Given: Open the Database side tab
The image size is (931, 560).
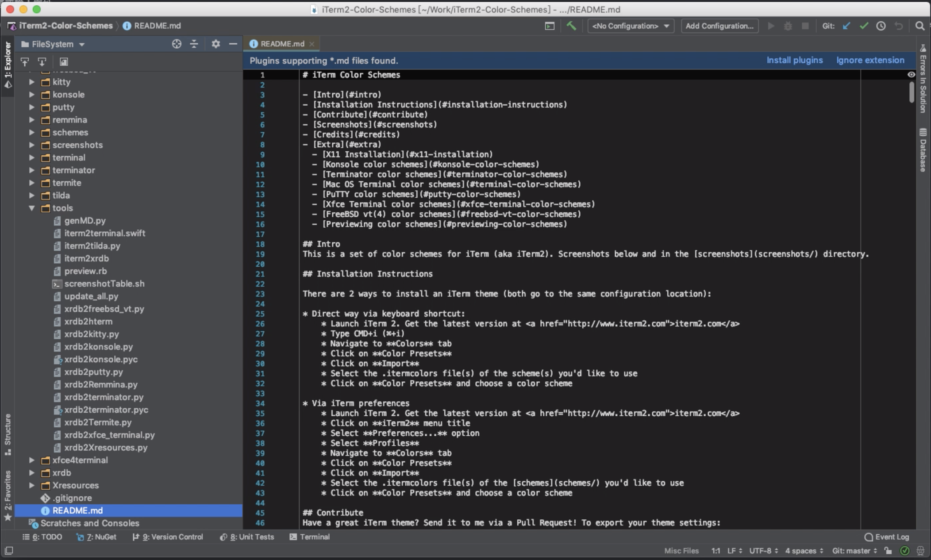Looking at the screenshot, I should (923, 150).
